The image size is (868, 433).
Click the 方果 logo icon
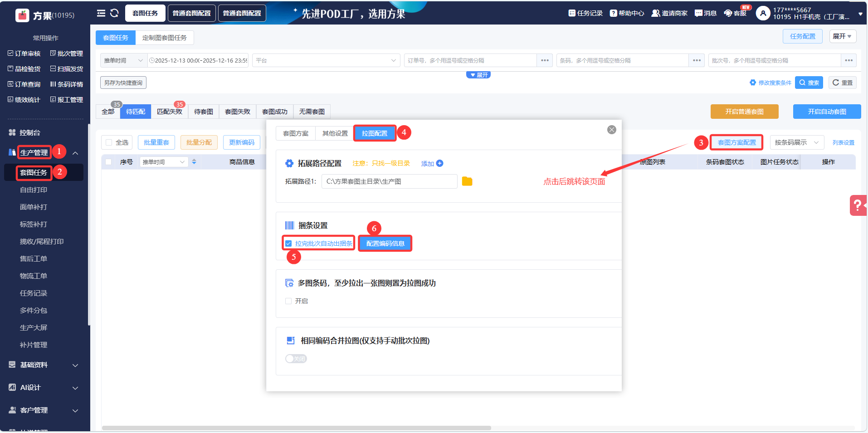click(x=22, y=15)
